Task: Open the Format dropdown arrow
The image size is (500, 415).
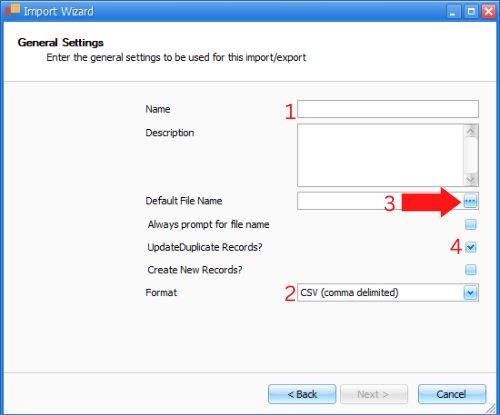Action: coord(470,293)
